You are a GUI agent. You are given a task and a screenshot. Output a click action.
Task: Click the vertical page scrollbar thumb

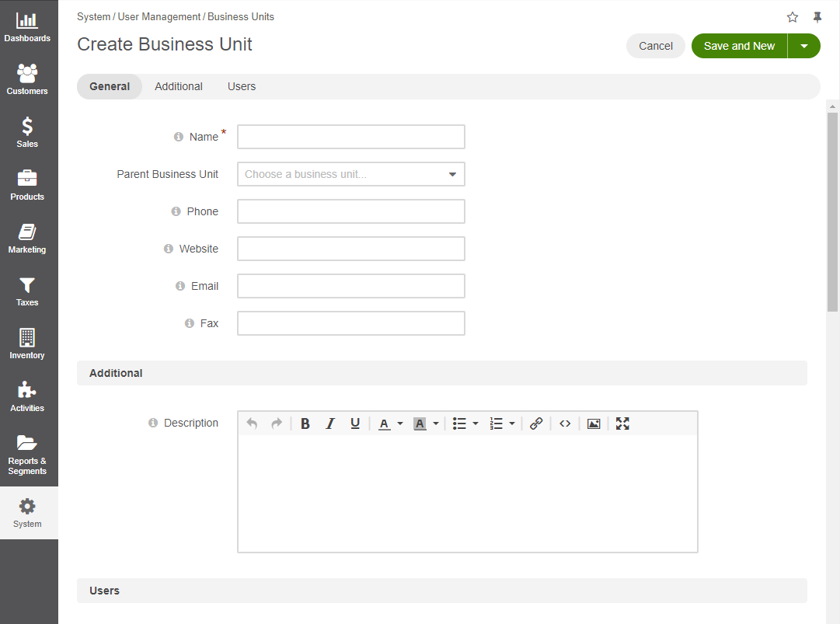832,211
